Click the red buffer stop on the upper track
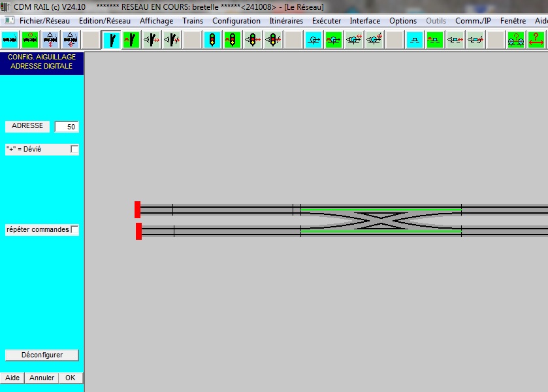The height and width of the screenshot is (392, 548). [137, 210]
